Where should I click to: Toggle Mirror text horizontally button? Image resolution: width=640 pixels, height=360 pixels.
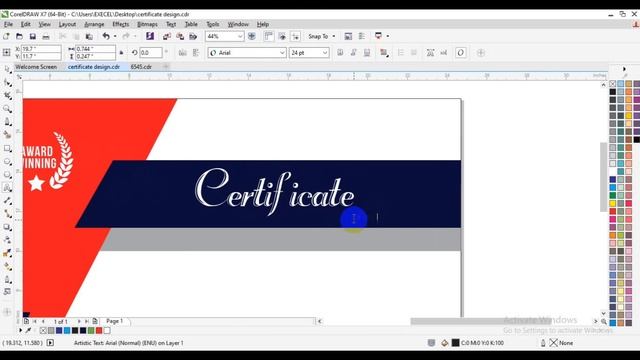click(x=182, y=53)
